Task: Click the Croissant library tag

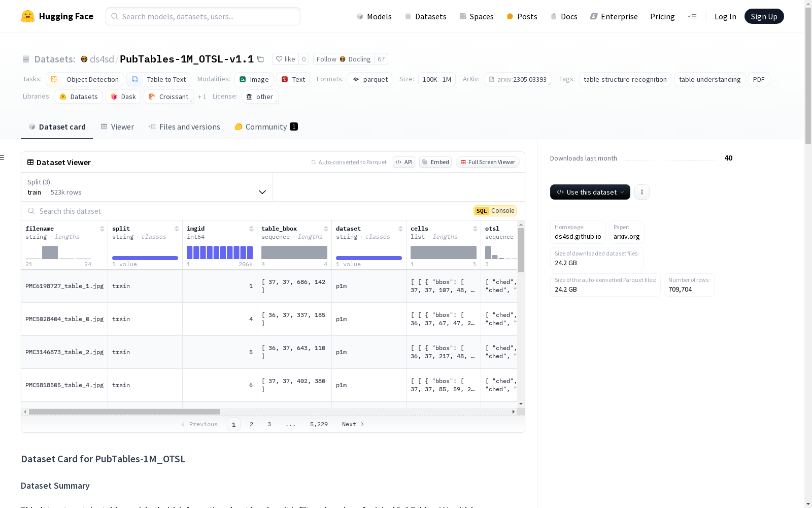Action: pos(168,97)
